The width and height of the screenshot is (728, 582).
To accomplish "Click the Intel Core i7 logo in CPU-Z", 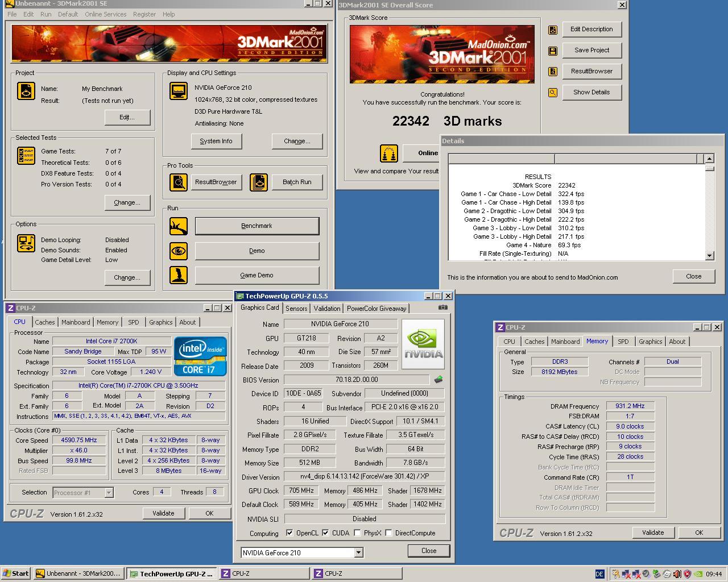I will click(200, 356).
